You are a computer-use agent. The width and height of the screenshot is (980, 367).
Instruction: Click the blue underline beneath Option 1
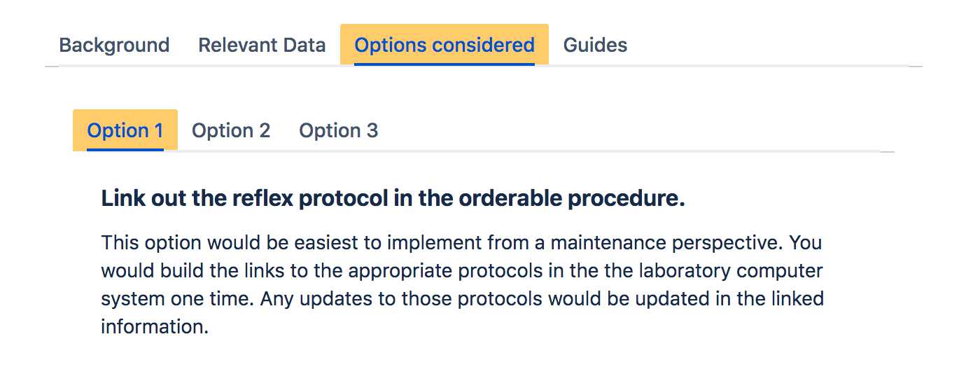[125, 149]
